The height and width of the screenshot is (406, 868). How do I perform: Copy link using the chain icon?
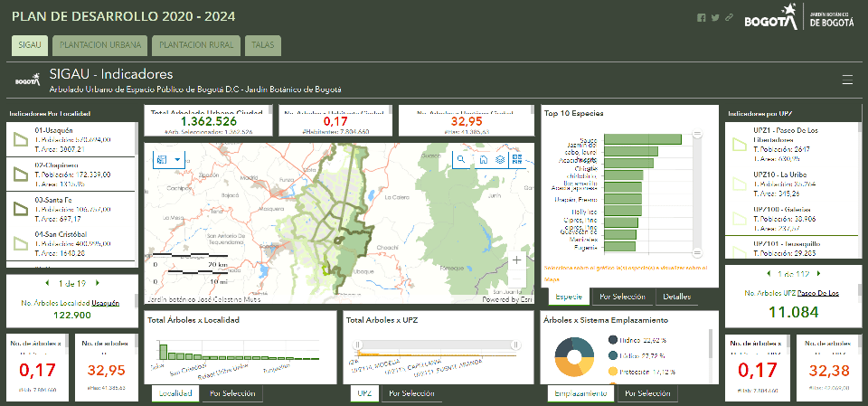pos(729,18)
